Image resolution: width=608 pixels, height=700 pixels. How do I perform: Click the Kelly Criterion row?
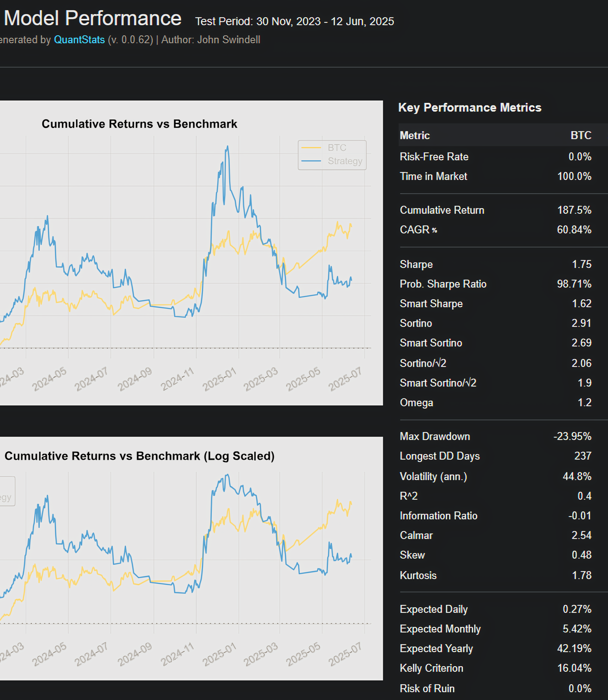[x=431, y=668]
